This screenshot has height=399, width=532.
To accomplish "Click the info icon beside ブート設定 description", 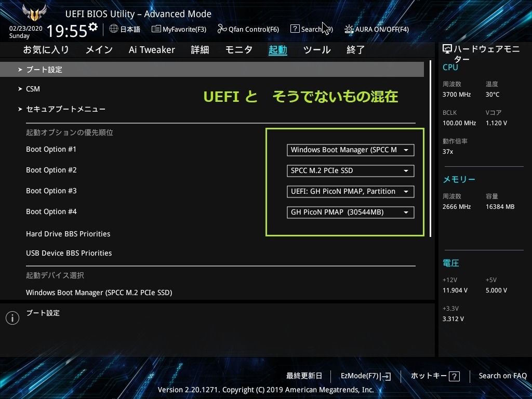I will pyautogui.click(x=12, y=318).
